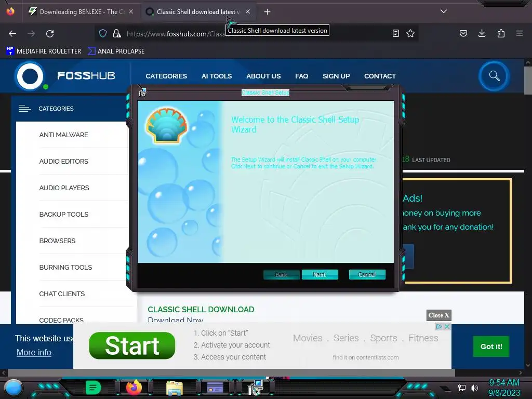Image resolution: width=532 pixels, height=399 pixels.
Task: Open the list all tabs chevron
Action: 444,11
